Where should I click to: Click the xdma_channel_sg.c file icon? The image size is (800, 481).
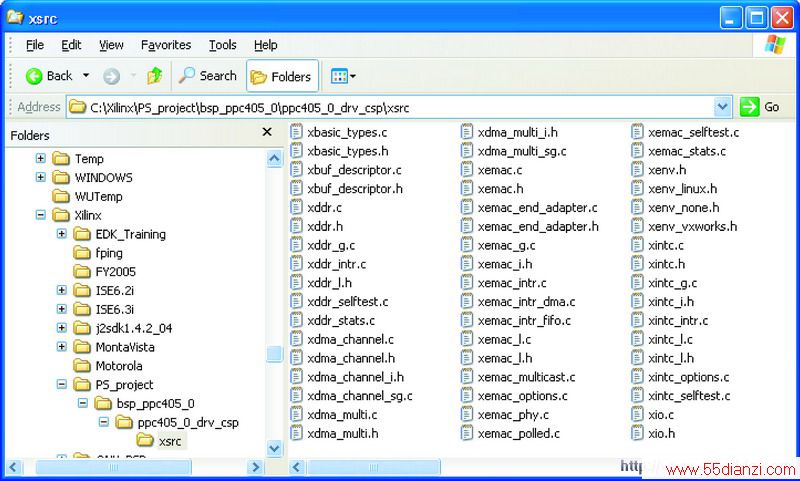click(296, 396)
